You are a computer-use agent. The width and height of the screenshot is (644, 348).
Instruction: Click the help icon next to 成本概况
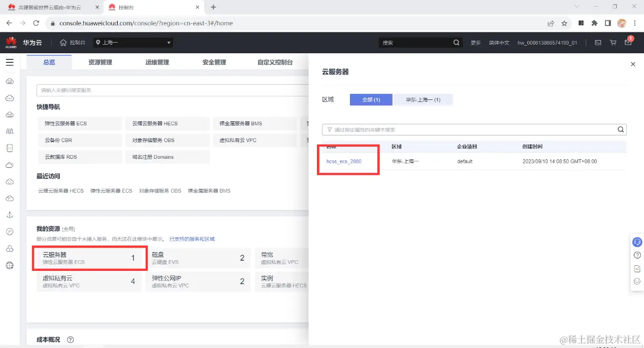pos(71,339)
